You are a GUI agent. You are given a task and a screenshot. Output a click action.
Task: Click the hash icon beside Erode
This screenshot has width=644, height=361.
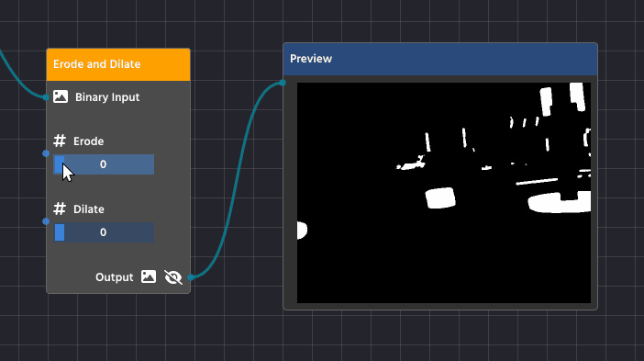tap(60, 141)
